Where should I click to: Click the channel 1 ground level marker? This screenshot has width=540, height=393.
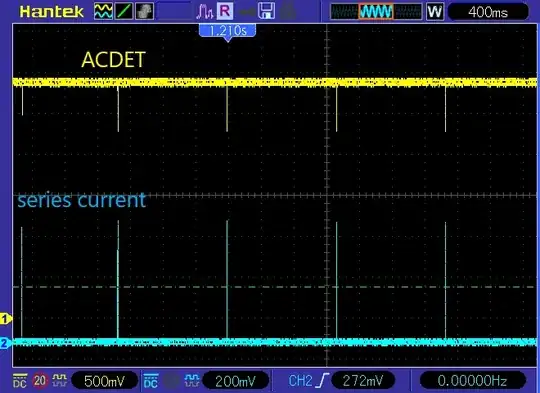pyautogui.click(x=6, y=319)
